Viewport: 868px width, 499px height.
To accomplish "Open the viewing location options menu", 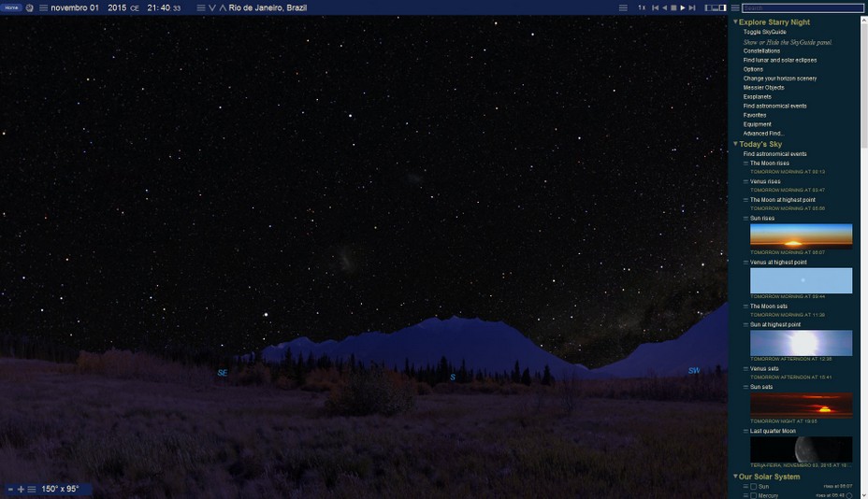I will (x=201, y=7).
